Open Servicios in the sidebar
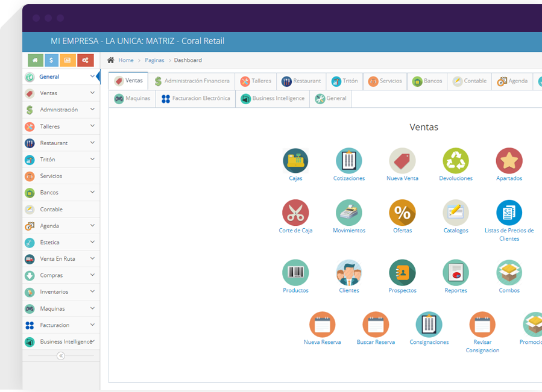Image resolution: width=542 pixels, height=392 pixels. [61, 176]
